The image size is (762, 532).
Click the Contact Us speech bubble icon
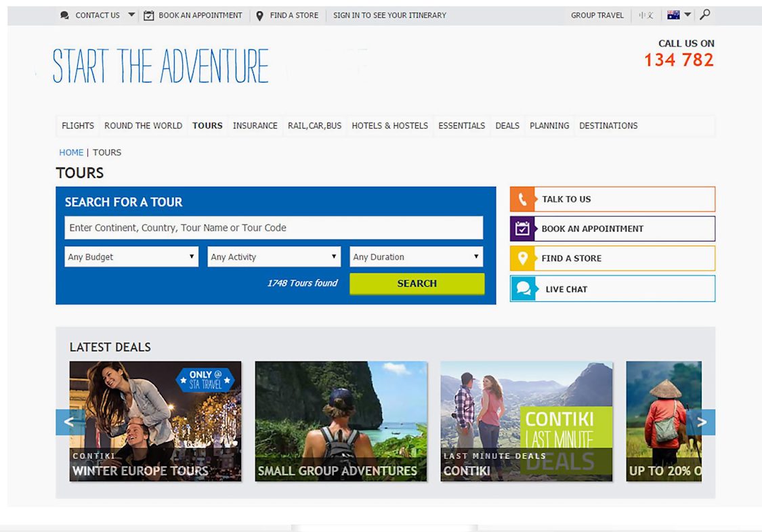tap(64, 16)
